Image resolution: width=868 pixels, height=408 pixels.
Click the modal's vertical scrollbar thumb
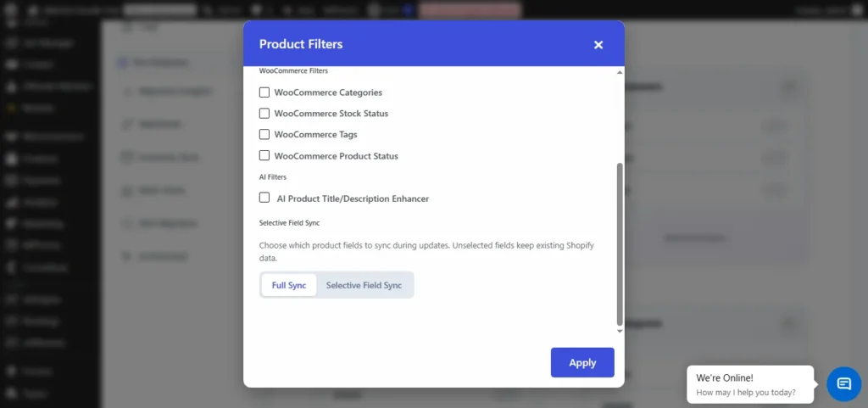coord(620,244)
